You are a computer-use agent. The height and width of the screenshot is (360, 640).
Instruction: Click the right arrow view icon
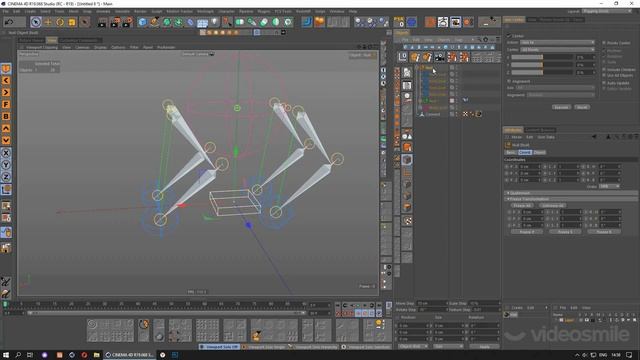6,92
